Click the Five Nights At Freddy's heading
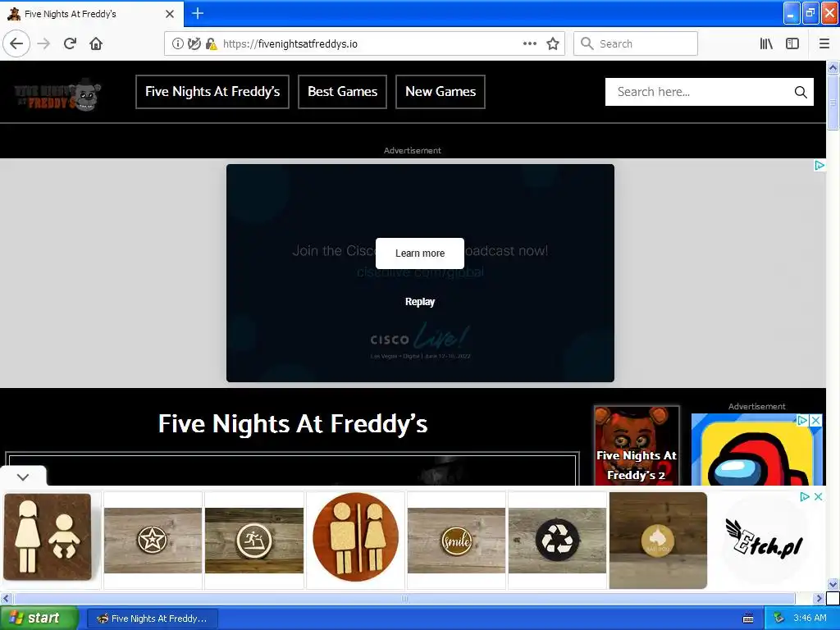840x630 pixels. 293,424
